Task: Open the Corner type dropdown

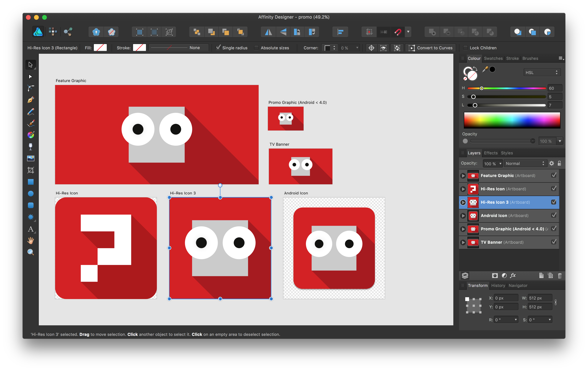Action: [330, 48]
